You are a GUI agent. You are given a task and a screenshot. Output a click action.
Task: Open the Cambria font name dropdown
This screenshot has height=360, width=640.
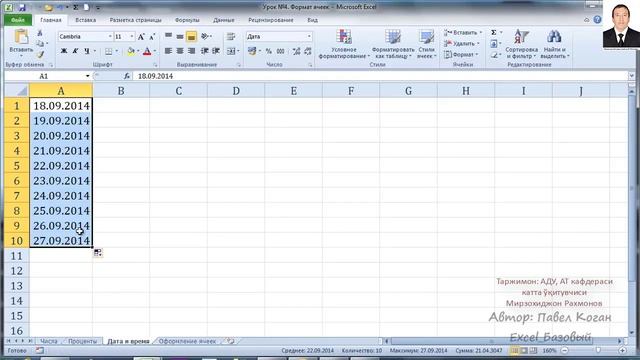(110, 37)
